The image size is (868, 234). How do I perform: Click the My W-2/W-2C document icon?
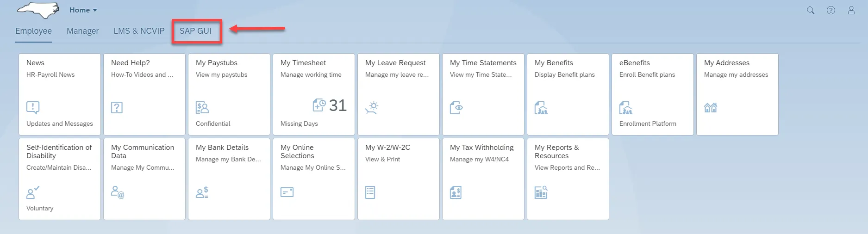(370, 192)
